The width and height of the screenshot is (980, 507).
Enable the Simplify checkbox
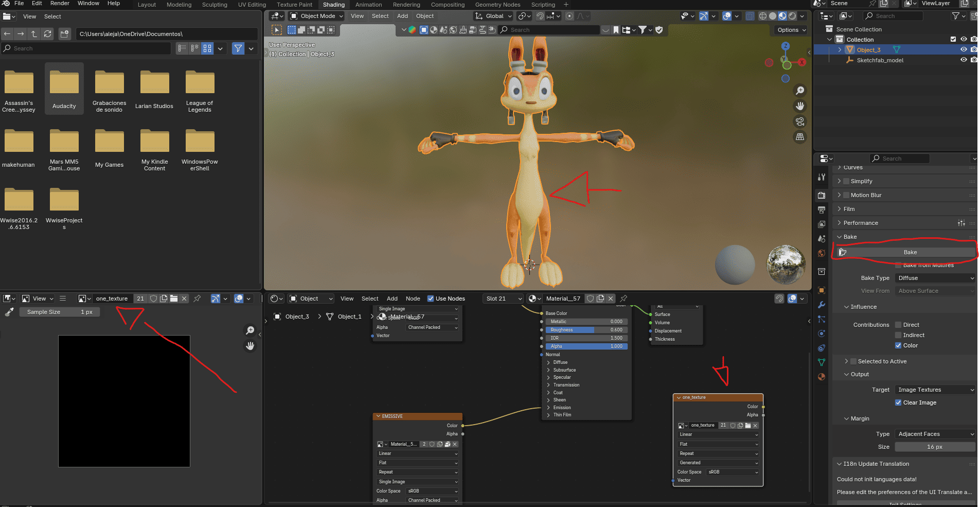(x=846, y=181)
